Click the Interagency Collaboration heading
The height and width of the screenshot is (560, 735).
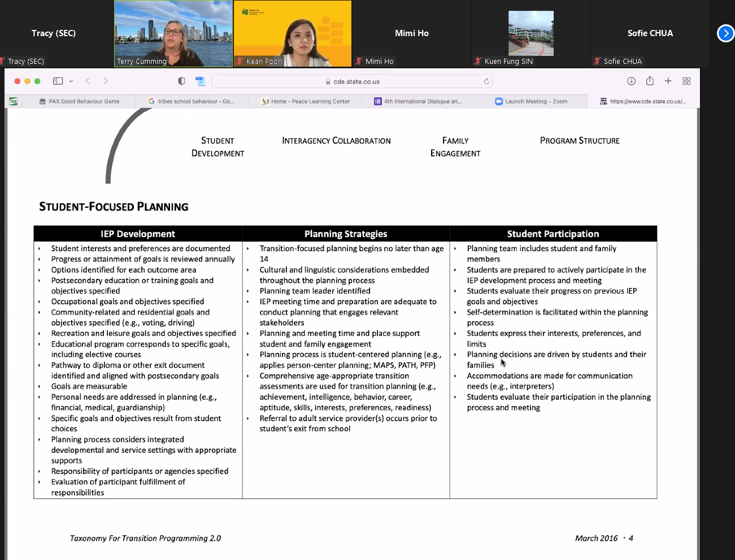[x=336, y=141]
